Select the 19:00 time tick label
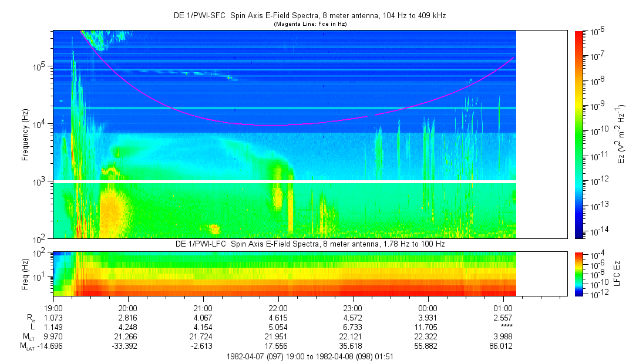The height and width of the screenshot is (364, 636). (x=53, y=308)
